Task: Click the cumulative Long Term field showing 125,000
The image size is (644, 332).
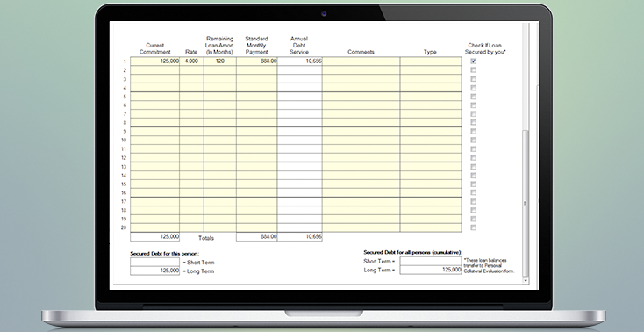Action: click(x=431, y=270)
